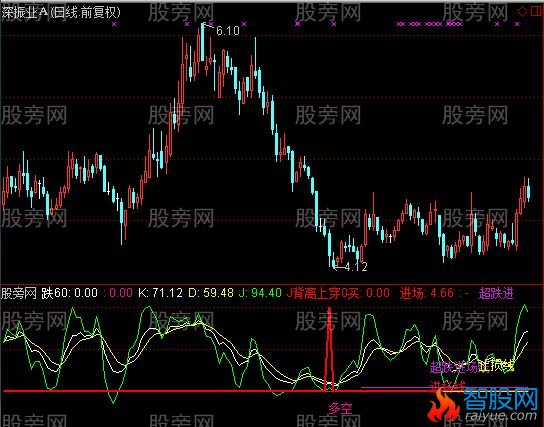Click the 4.12 low price label
This screenshot has width=544, height=427.
(x=356, y=266)
